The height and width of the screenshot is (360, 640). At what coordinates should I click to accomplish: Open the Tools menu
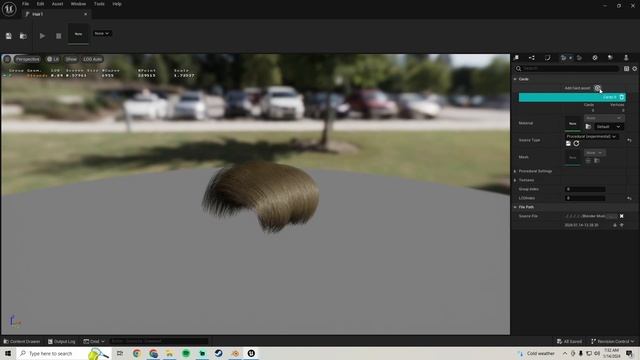pyautogui.click(x=99, y=4)
